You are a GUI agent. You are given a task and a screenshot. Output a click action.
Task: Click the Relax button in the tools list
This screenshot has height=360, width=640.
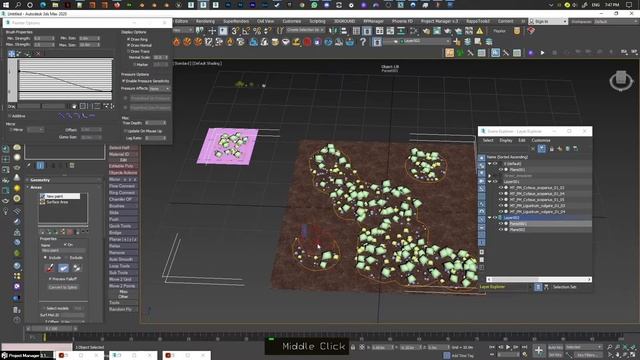click(x=123, y=246)
